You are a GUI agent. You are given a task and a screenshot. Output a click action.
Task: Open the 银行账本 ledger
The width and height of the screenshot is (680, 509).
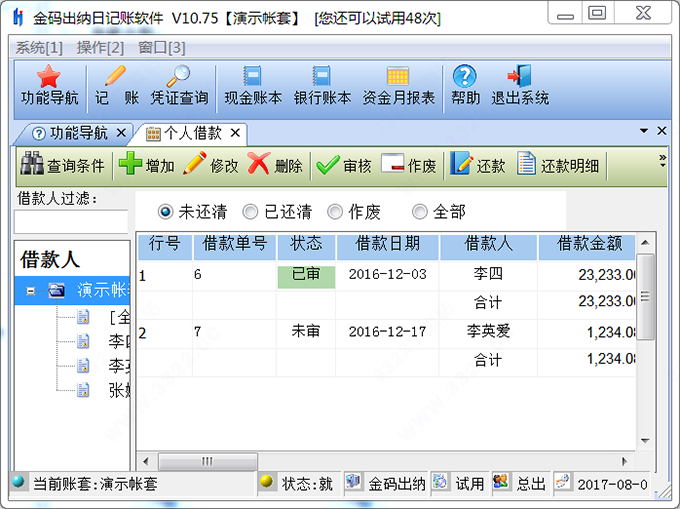322,86
